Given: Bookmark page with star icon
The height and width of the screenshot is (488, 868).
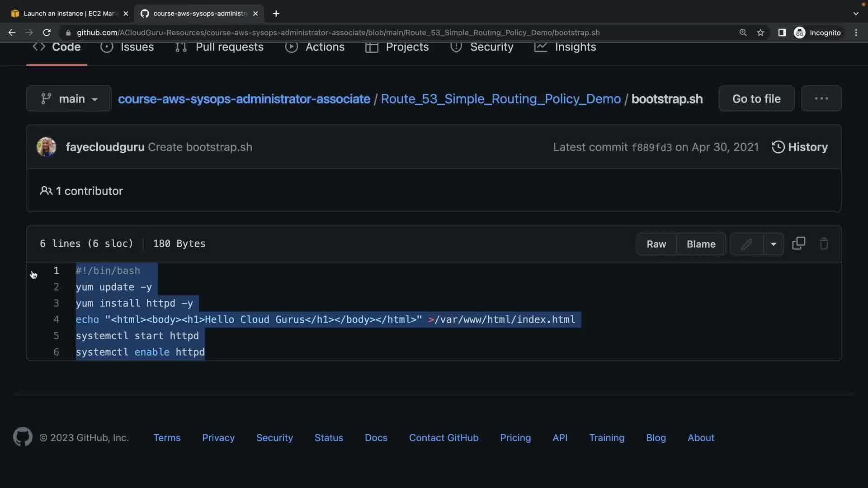Looking at the screenshot, I should point(760,33).
